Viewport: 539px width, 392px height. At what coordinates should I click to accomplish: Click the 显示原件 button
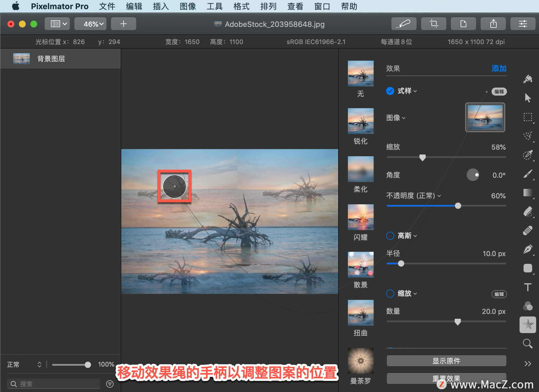[x=446, y=361]
